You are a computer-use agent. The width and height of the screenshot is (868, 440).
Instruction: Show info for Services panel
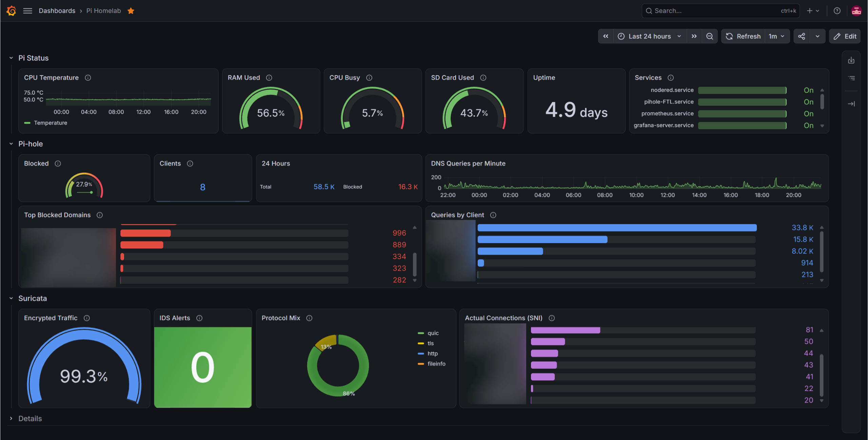[x=671, y=78]
